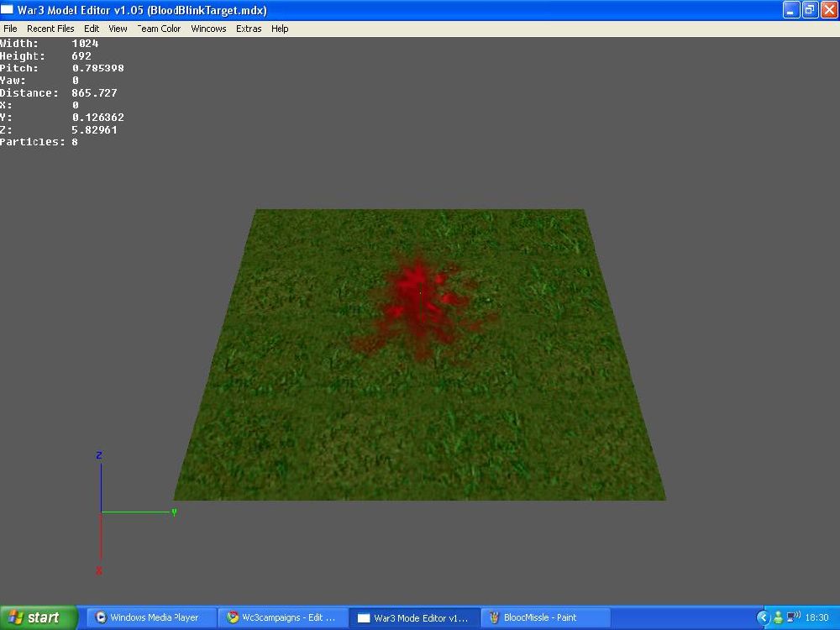Screen dimensions: 840x630
Task: Expand hidden system tray icons arrow
Action: coord(763,617)
